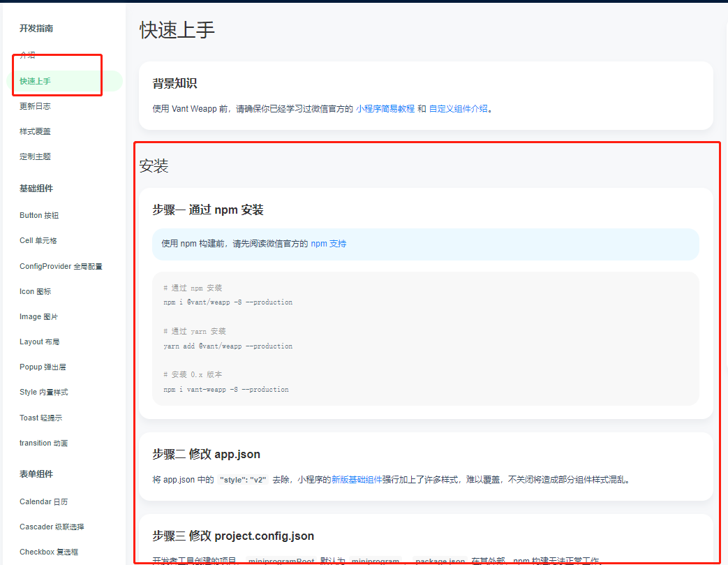The image size is (728, 565).
Task: Click the npm i @vant/weapp -S --production command
Action: 228,302
